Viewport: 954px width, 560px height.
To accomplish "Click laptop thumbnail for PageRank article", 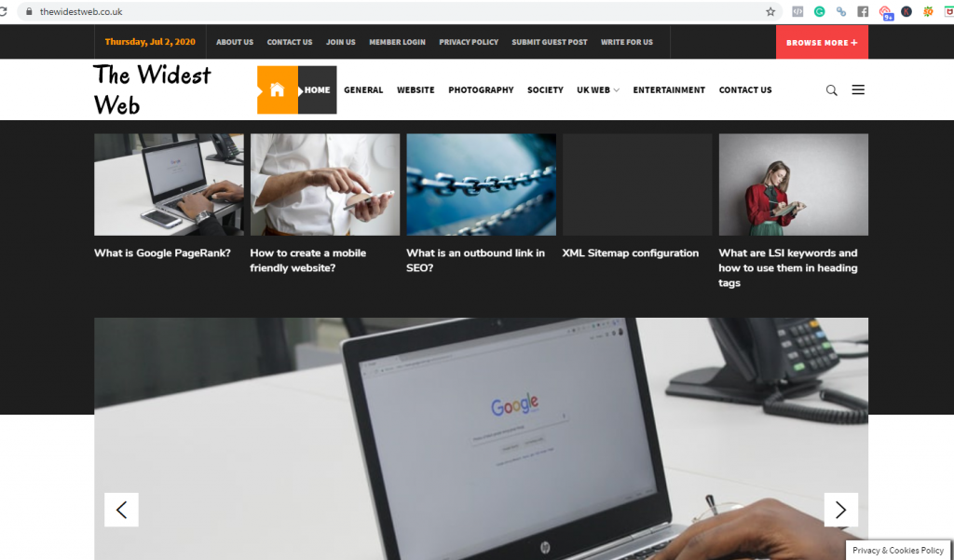I will (x=169, y=184).
